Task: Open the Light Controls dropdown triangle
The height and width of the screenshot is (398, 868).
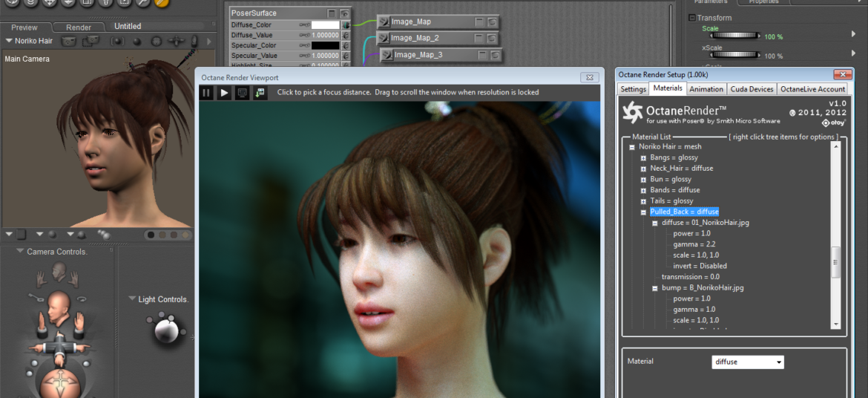Action: [132, 298]
